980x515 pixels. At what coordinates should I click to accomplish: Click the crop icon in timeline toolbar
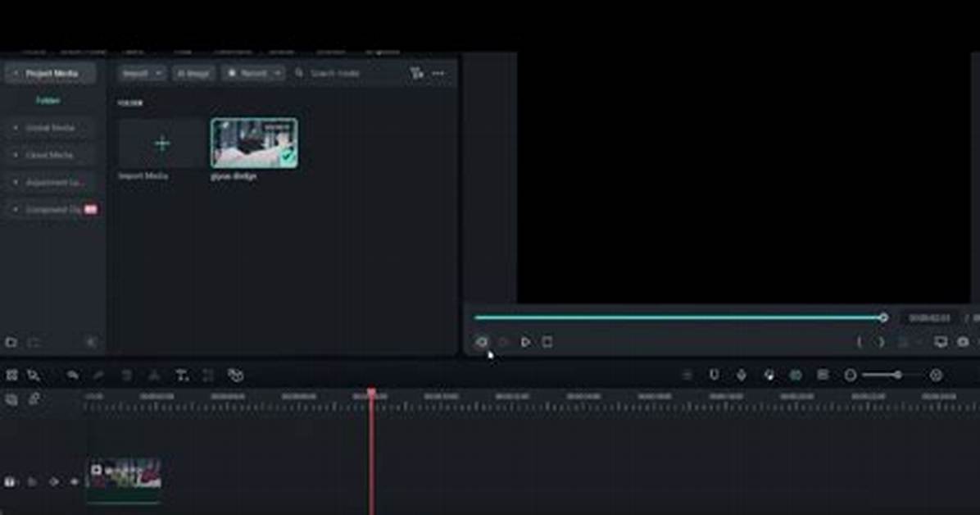pyautogui.click(x=208, y=375)
